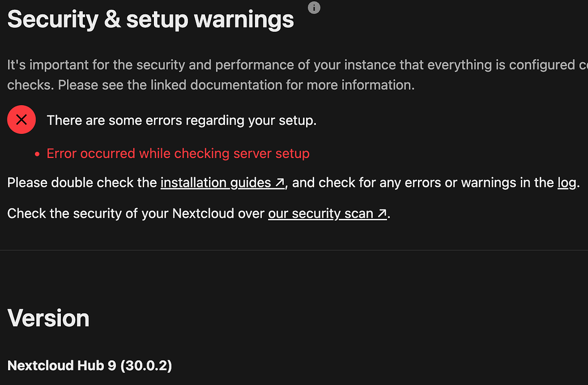Click the external arrow icon after installation guides
The height and width of the screenshot is (385, 588).
pos(280,183)
